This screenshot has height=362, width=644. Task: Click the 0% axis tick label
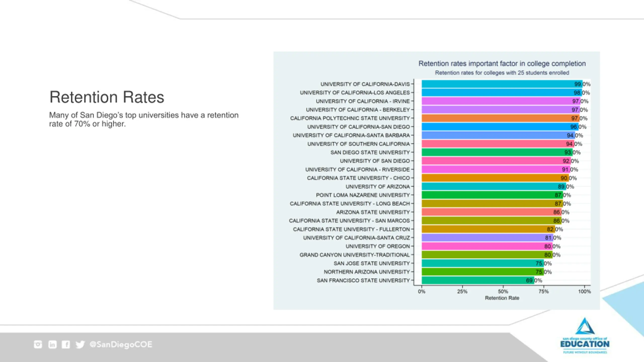pyautogui.click(x=422, y=292)
